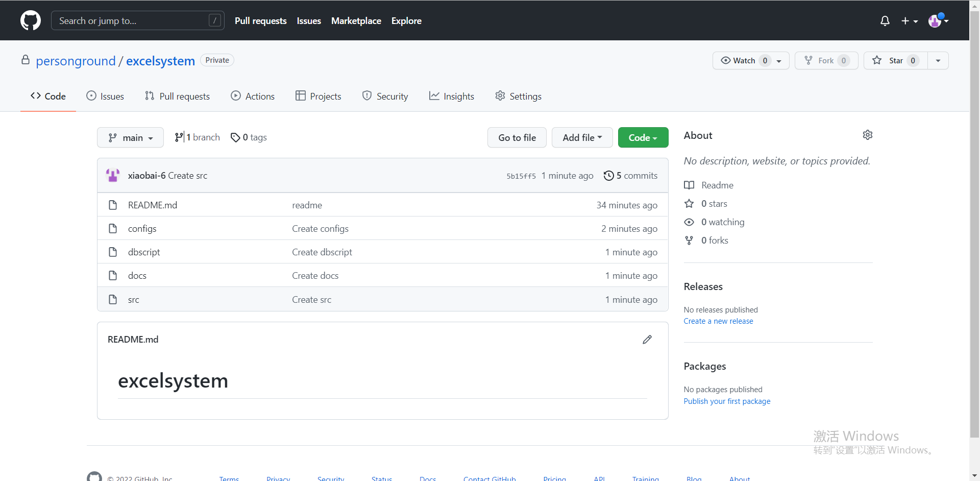View 0 forks in About sidebar
Screen dimensions: 980x481
pyautogui.click(x=706, y=240)
